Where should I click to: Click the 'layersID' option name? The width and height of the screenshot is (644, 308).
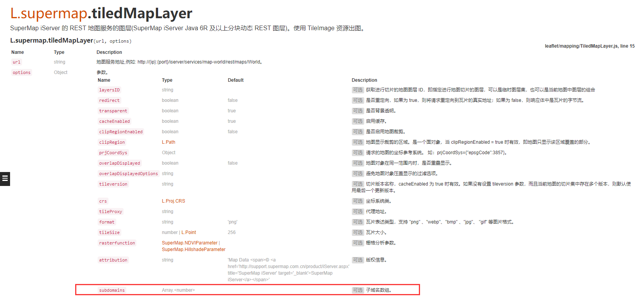coord(109,90)
